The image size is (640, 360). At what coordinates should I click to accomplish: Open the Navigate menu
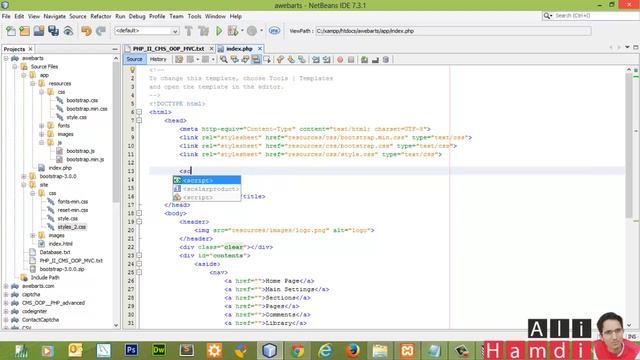tap(55, 16)
